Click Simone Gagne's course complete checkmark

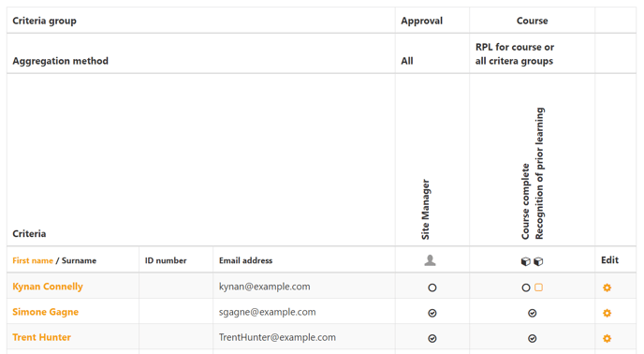pos(533,314)
